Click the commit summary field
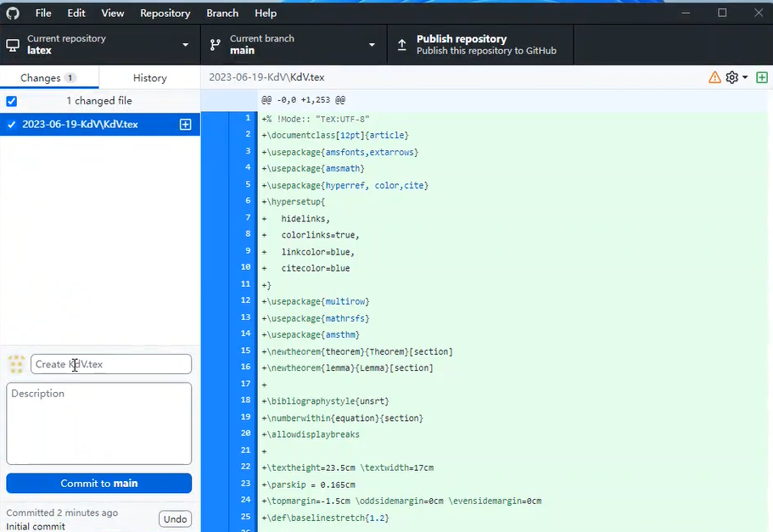773x532 pixels. pyautogui.click(x=111, y=364)
